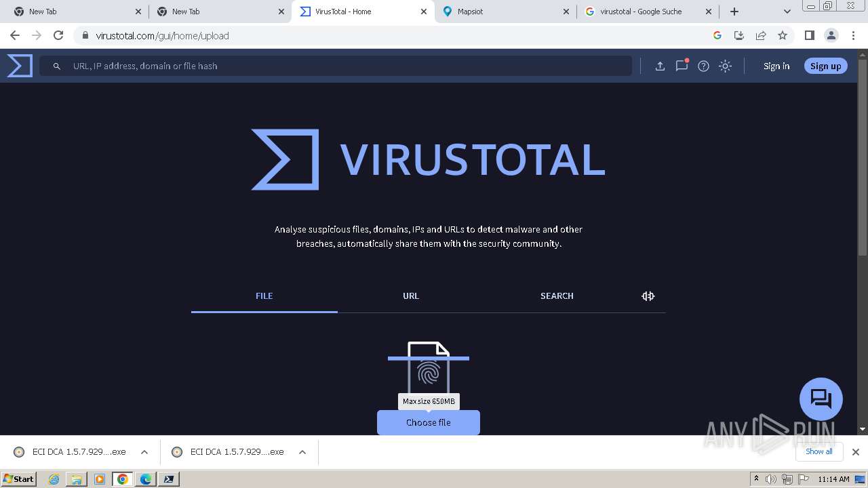This screenshot has width=868, height=488.
Task: Open the Windows Start menu
Action: tap(19, 479)
